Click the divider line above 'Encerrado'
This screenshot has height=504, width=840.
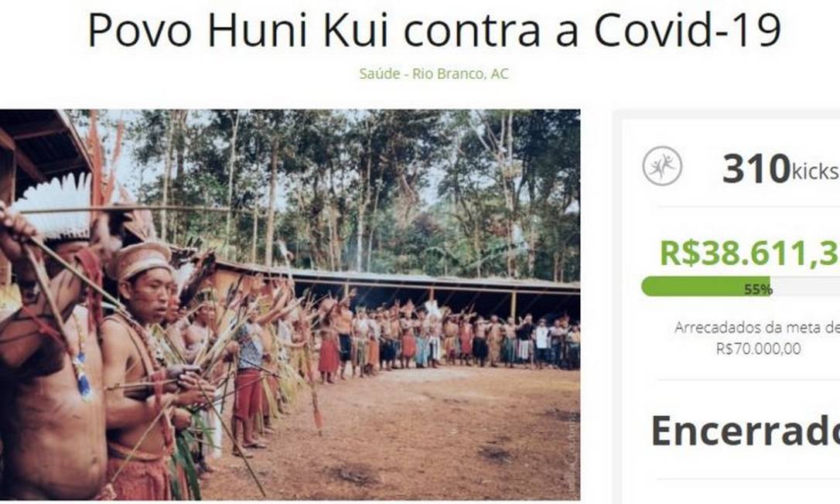pyautogui.click(x=749, y=380)
